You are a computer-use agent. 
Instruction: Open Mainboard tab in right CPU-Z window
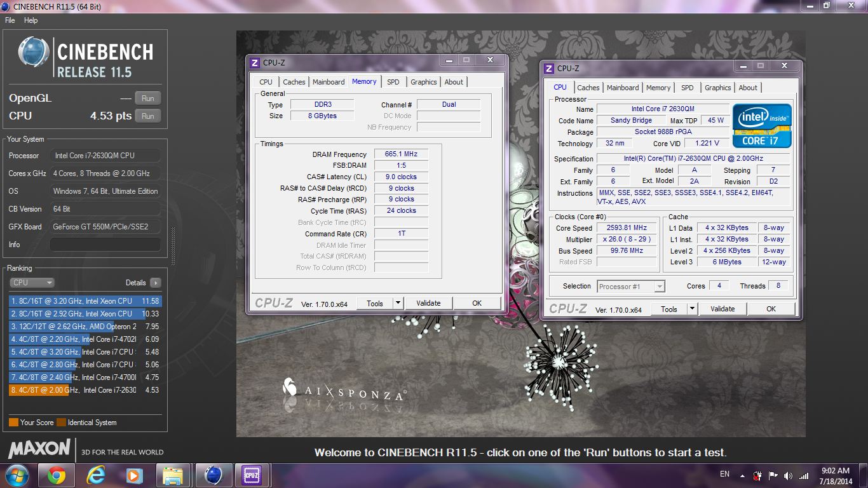tap(623, 88)
